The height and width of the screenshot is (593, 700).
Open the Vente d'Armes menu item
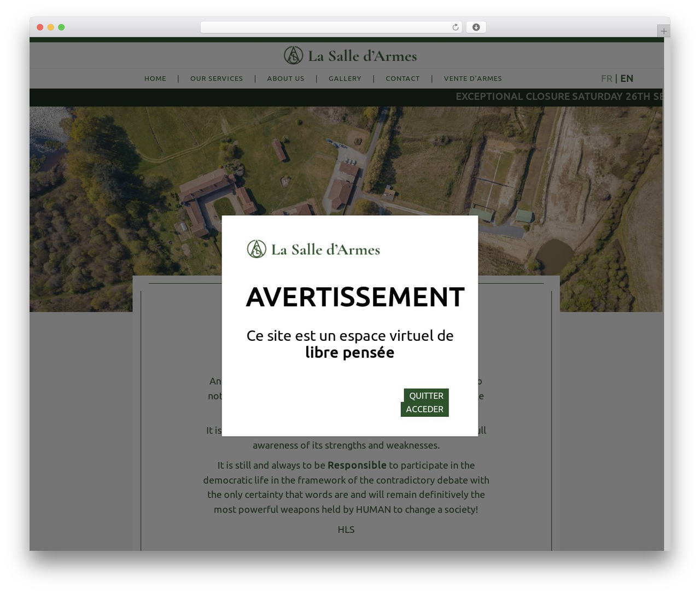[473, 79]
